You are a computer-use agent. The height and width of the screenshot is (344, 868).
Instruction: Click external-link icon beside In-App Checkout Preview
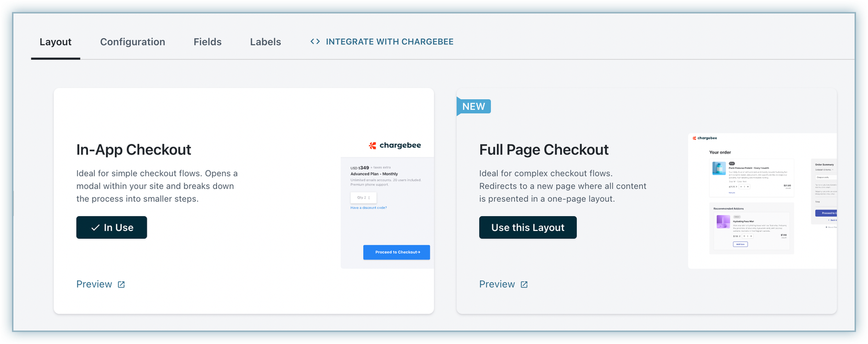pyautogui.click(x=121, y=285)
